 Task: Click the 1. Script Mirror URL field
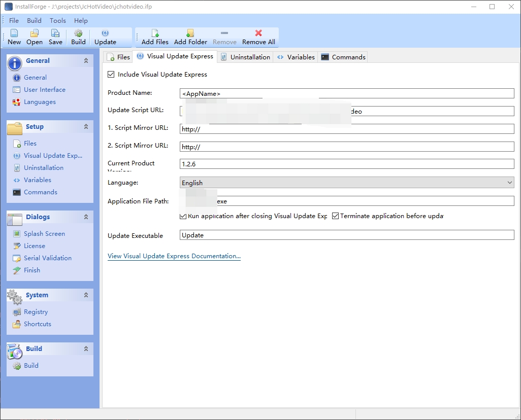pyautogui.click(x=347, y=129)
